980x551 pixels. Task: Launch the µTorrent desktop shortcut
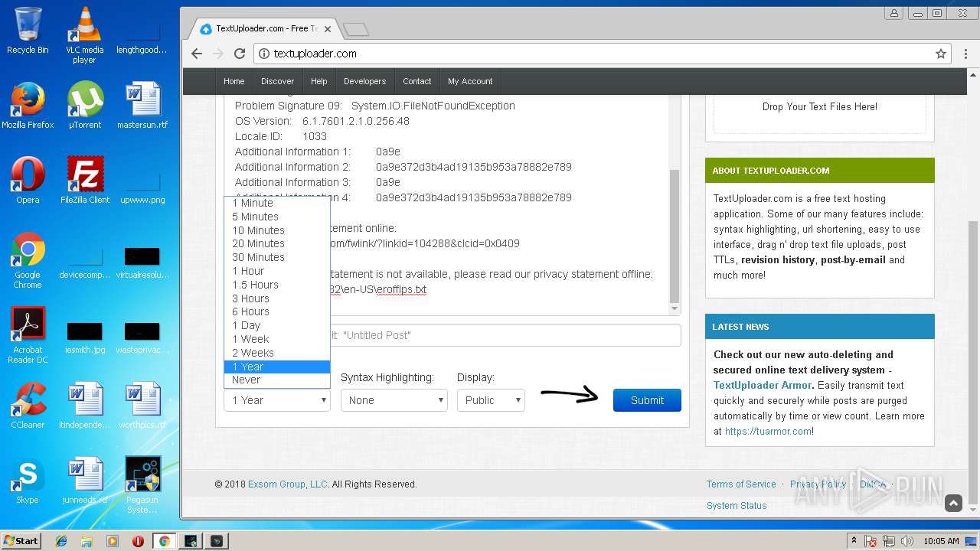click(84, 106)
